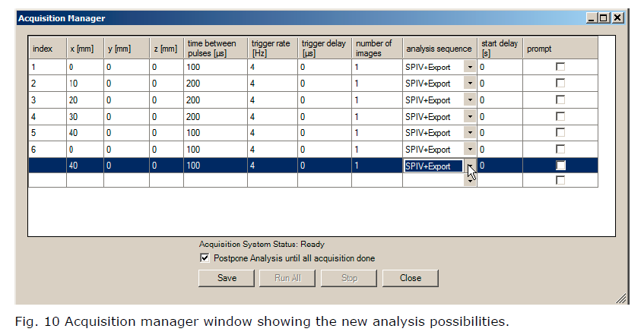Click the x [mm] cell in row 2
Image resolution: width=644 pixels, height=335 pixels.
[x=84, y=84]
